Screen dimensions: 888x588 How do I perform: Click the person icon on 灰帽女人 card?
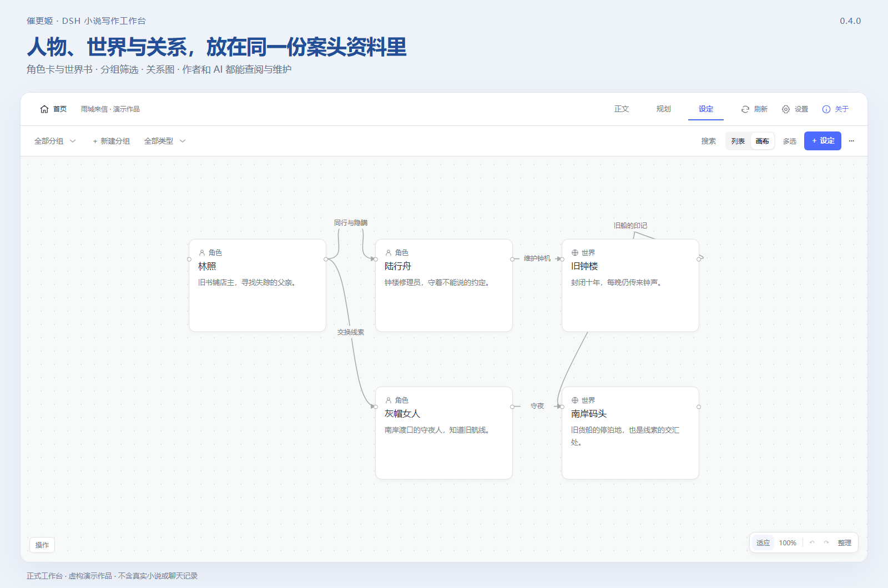[x=389, y=400]
